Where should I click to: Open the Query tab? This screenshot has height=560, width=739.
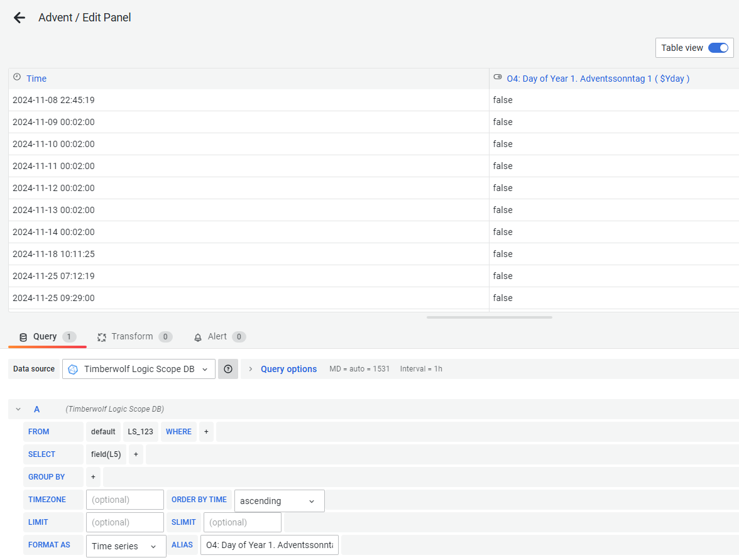[47, 337]
